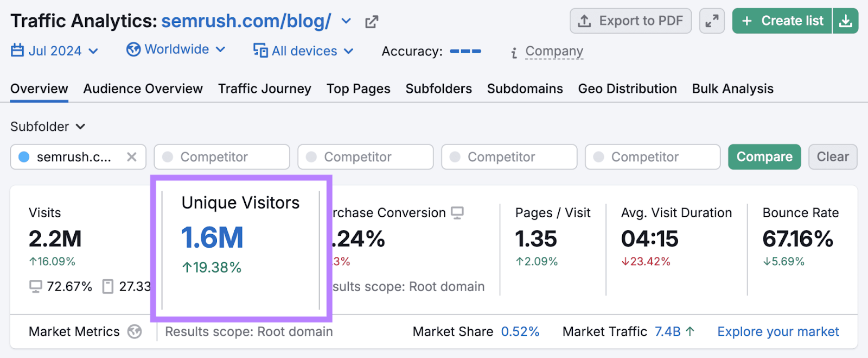Click the expand to fullscreen icon
This screenshot has width=868, height=358.
712,21
